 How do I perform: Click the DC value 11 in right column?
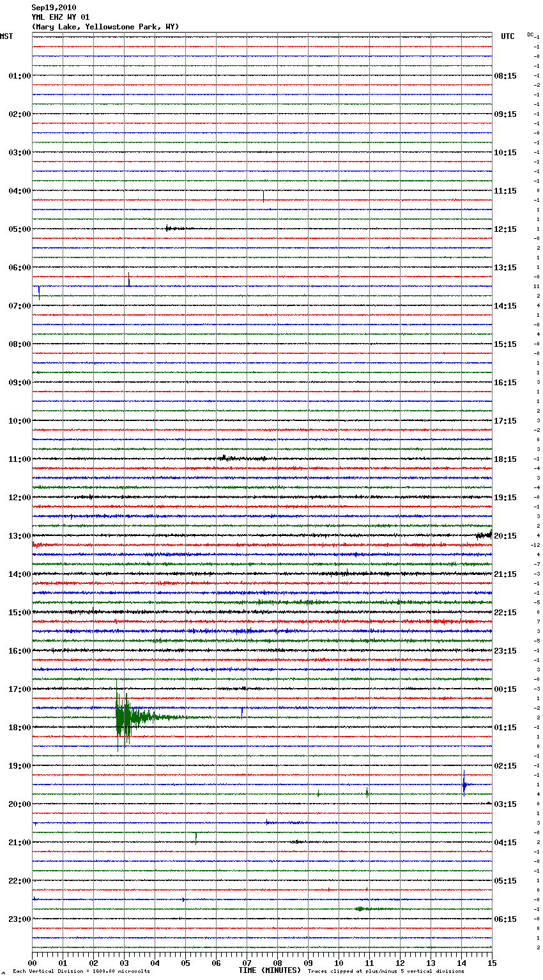(537, 287)
